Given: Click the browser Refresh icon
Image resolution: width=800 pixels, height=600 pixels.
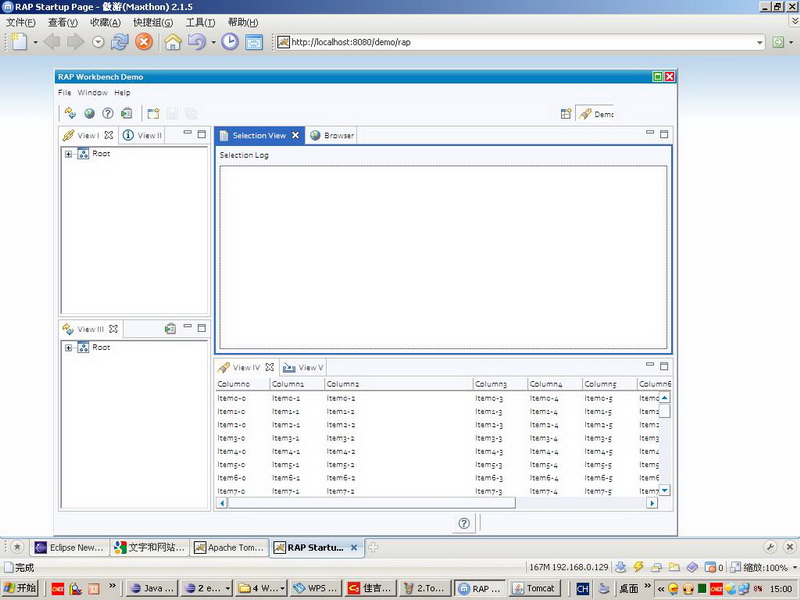Looking at the screenshot, I should (120, 42).
